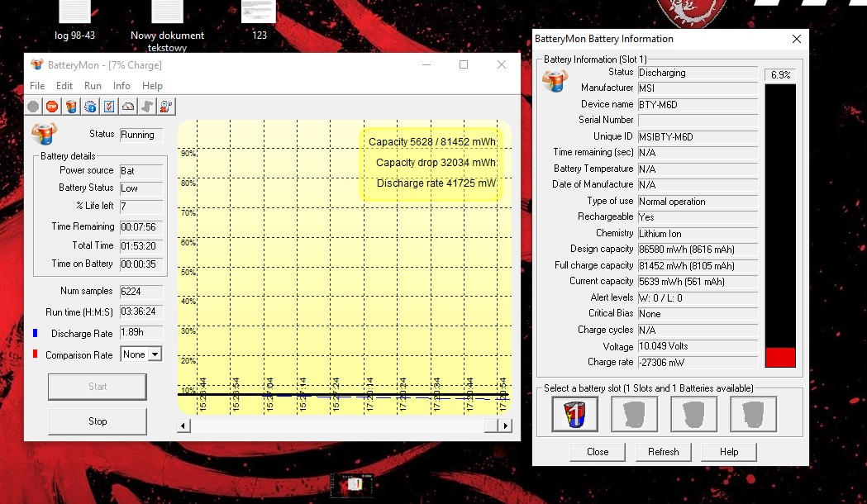The width and height of the screenshot is (867, 504).
Task: Click Device name field BTY-M6D
Action: [698, 104]
